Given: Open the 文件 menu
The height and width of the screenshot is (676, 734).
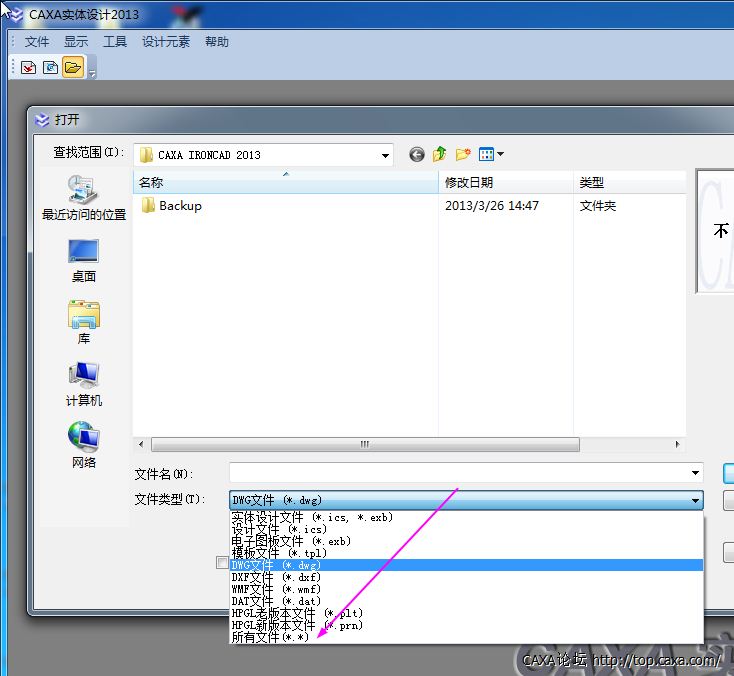Looking at the screenshot, I should [x=37, y=42].
